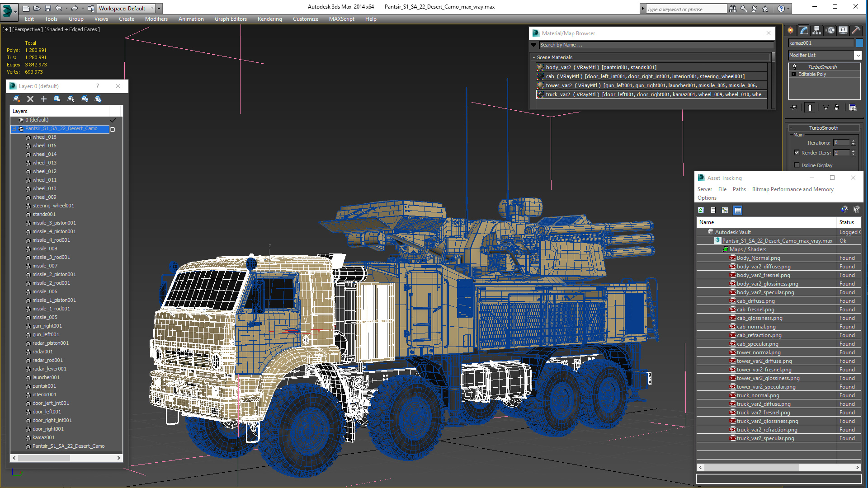Click Remove Modifier trash icon

click(836, 108)
